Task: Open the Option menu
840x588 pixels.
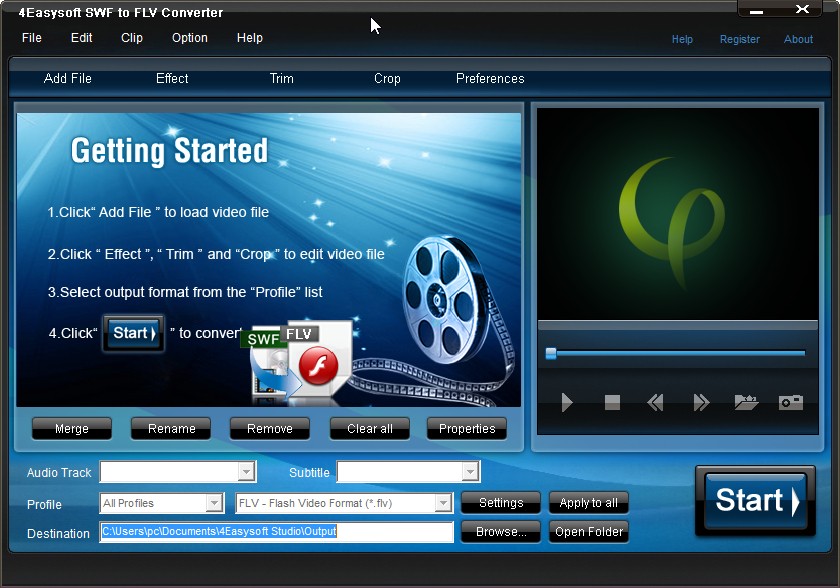Action: pyautogui.click(x=189, y=38)
